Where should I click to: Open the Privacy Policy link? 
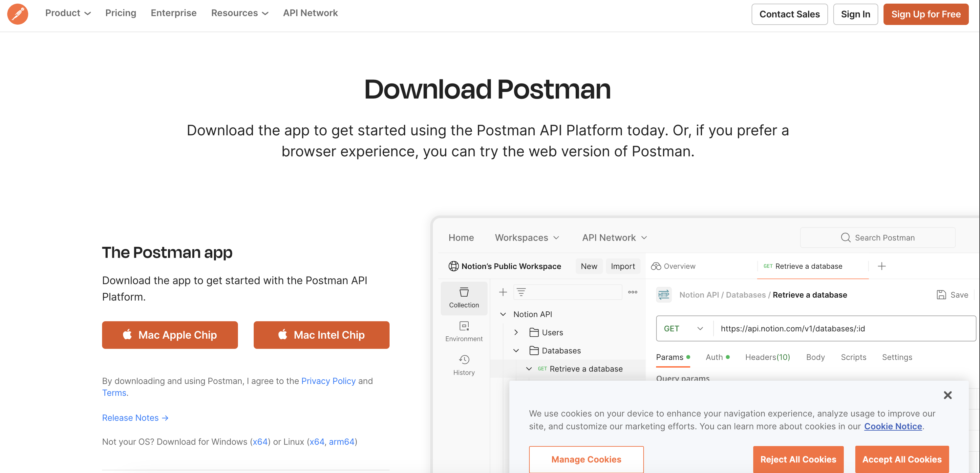tap(328, 381)
